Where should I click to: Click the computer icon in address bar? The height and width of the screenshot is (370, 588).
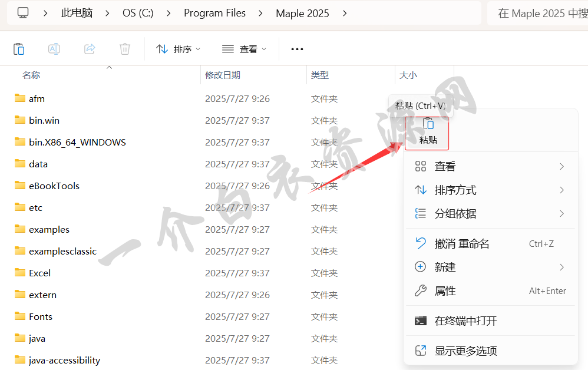(23, 13)
